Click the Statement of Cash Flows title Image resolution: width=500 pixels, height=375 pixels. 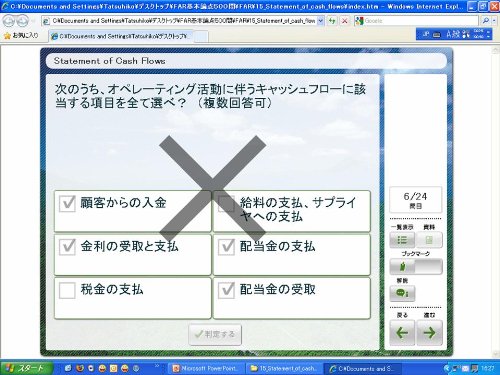click(x=109, y=61)
